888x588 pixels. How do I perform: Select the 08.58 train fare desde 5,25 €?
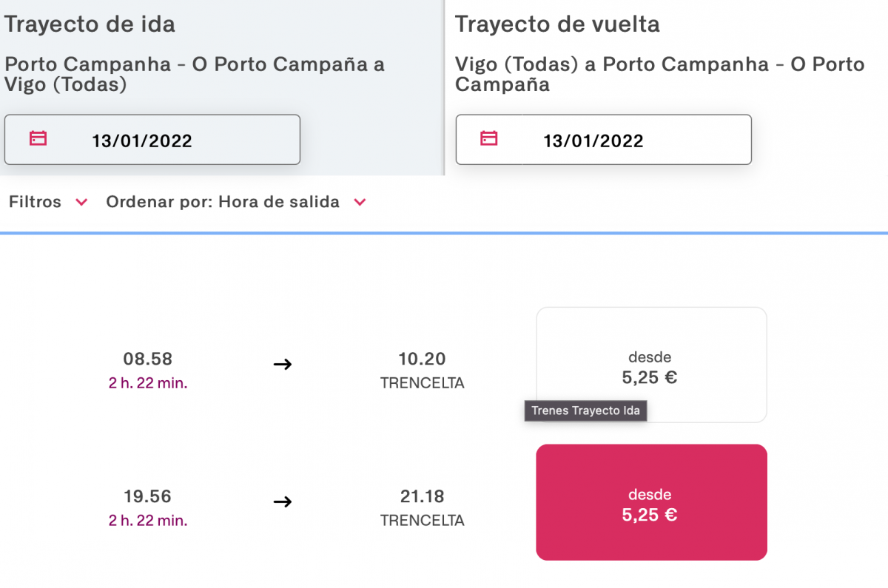[x=651, y=365]
